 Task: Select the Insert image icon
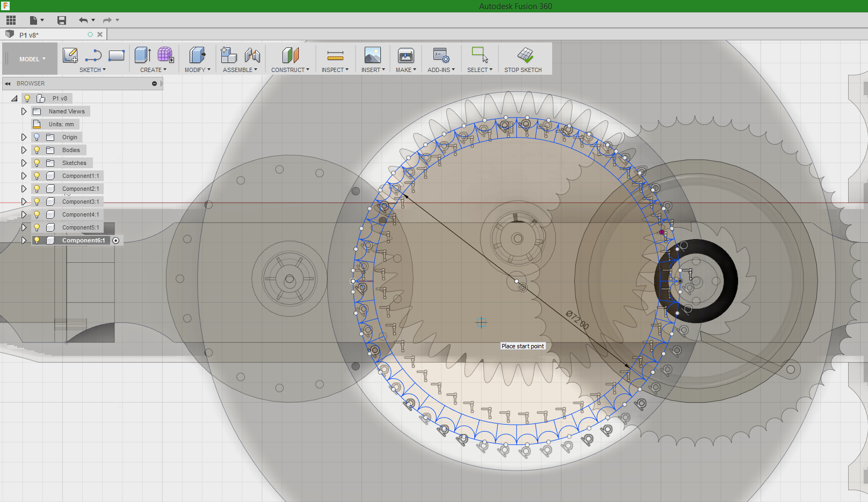[372, 55]
